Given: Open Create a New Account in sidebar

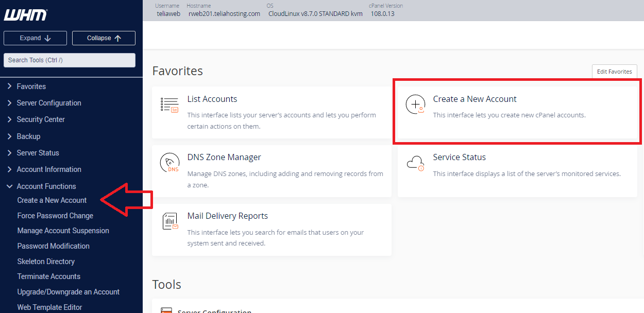Looking at the screenshot, I should click(x=52, y=200).
